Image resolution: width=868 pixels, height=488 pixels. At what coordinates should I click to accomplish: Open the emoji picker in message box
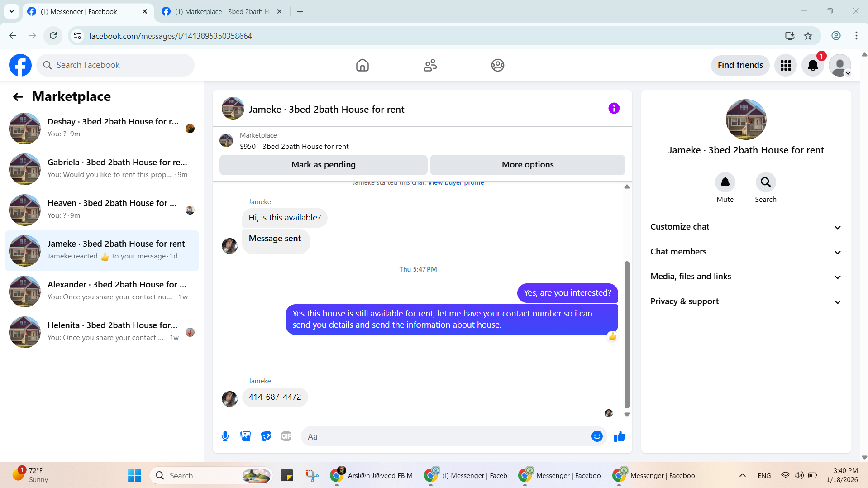click(596, 436)
